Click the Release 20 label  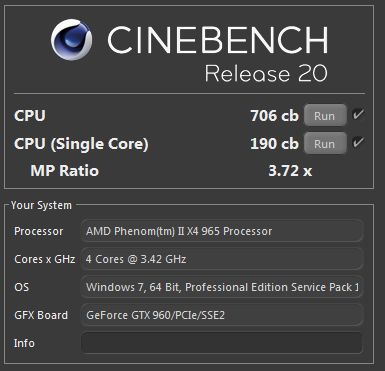266,73
